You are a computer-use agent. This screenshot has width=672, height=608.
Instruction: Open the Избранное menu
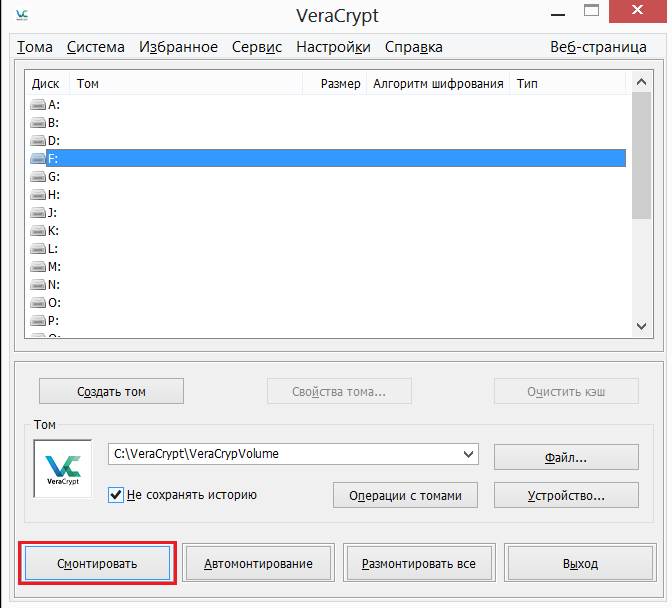pos(178,47)
